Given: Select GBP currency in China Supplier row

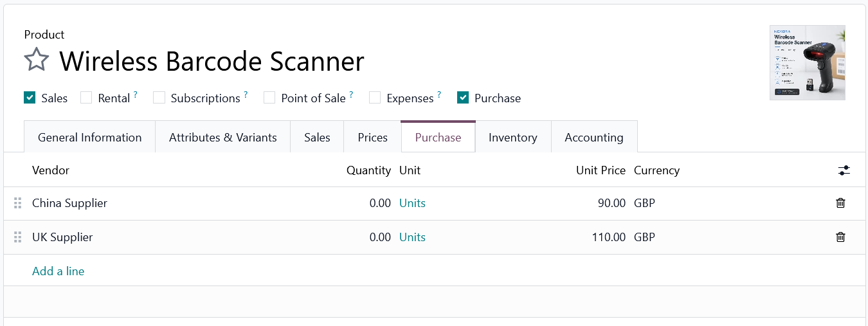Looking at the screenshot, I should [644, 203].
